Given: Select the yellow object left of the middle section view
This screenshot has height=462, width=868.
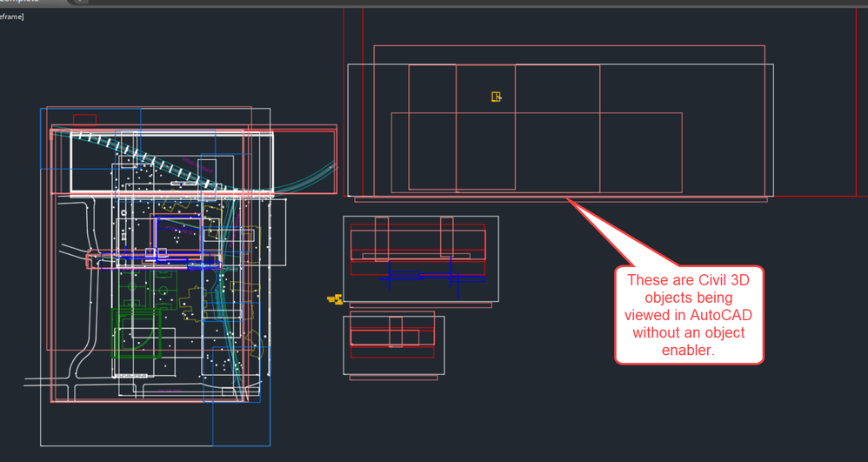Looking at the screenshot, I should pyautogui.click(x=334, y=299).
